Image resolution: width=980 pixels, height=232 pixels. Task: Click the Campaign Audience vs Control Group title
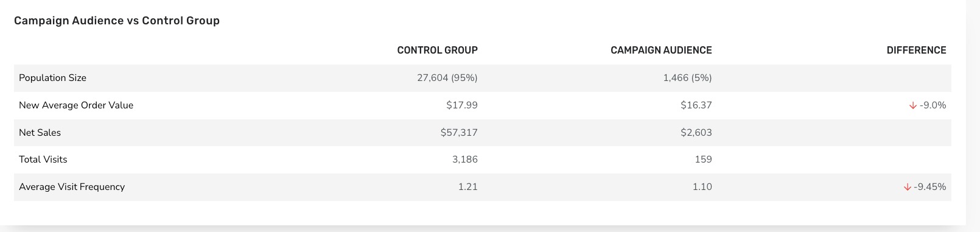[117, 21]
